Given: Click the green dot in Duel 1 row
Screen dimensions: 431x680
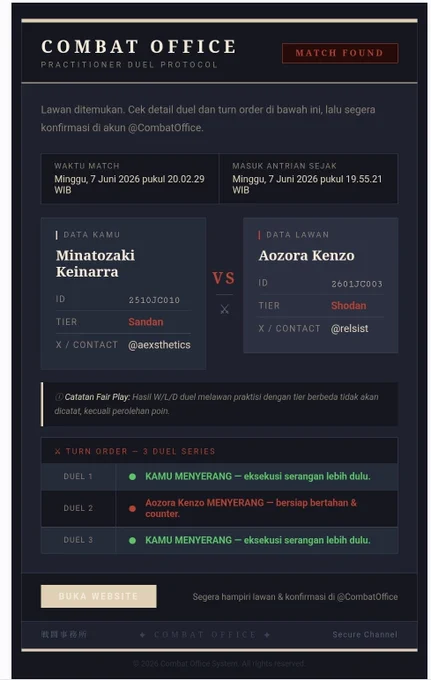Looking at the screenshot, I should coord(132,477).
